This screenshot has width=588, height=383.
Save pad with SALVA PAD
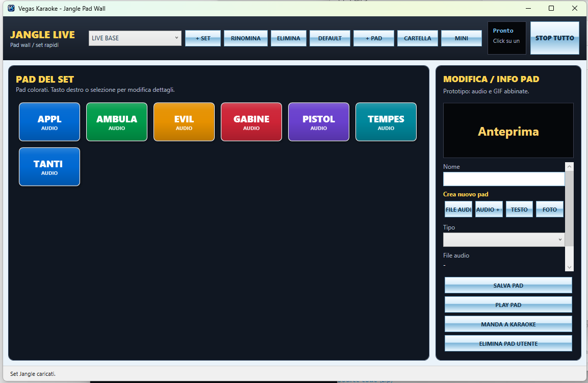point(508,286)
